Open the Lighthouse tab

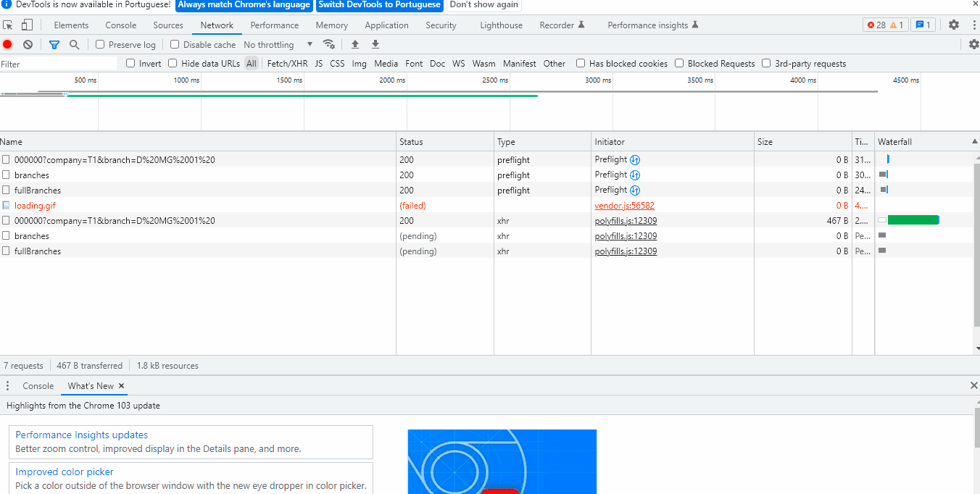501,25
